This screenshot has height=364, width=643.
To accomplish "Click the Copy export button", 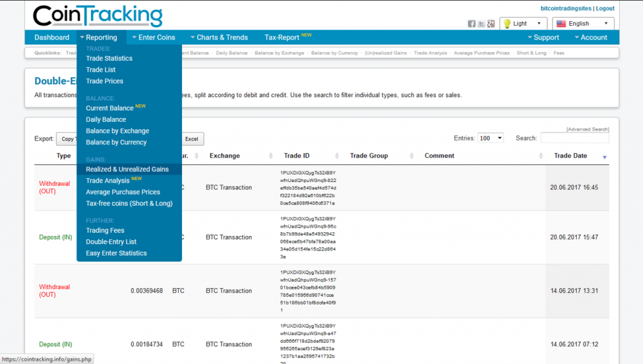I will point(67,139).
